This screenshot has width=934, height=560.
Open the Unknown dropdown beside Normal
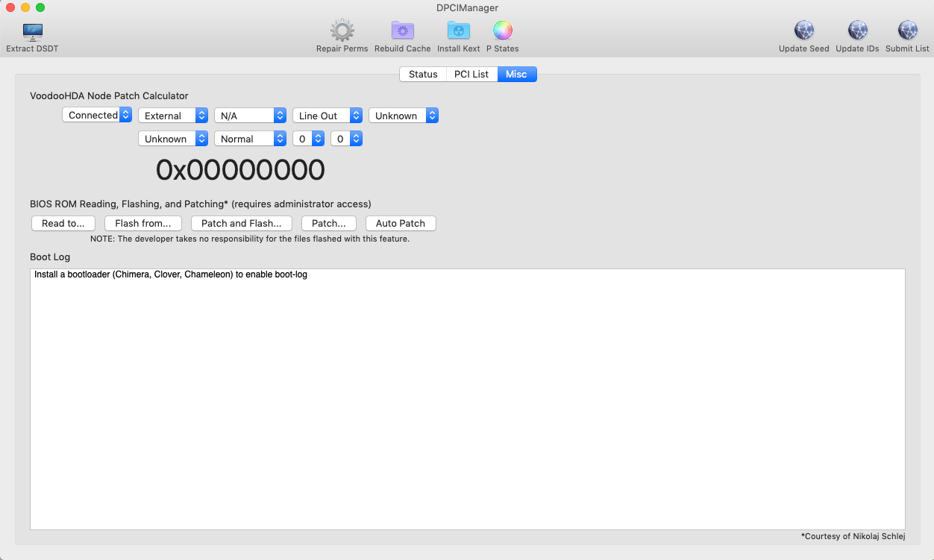(x=173, y=139)
